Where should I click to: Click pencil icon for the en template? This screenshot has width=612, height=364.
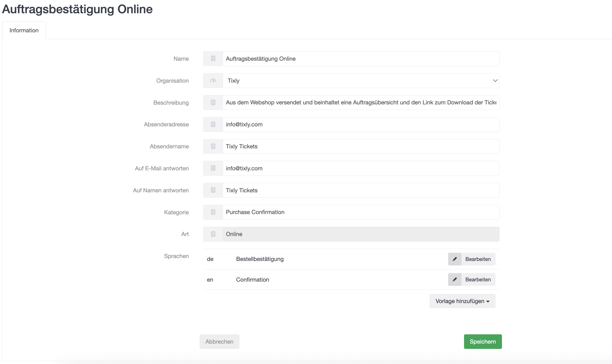point(455,279)
